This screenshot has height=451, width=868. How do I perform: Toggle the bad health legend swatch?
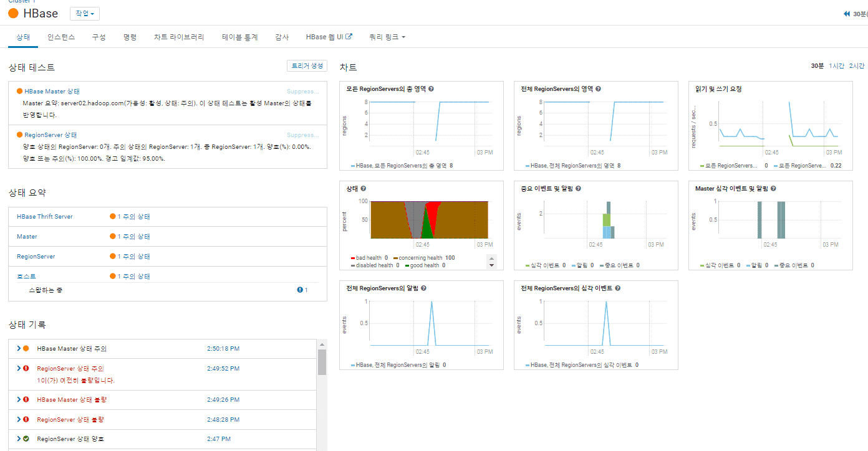coord(354,258)
